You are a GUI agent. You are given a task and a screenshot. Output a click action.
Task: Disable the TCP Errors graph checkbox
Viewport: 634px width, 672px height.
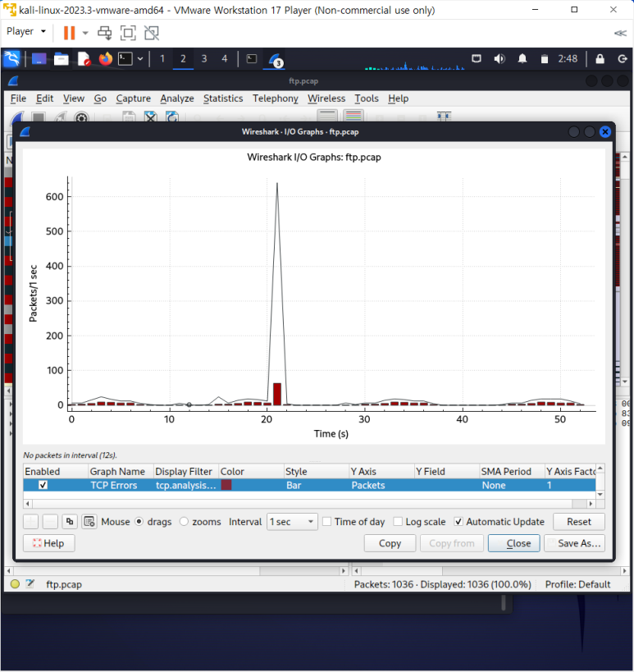pos(43,485)
